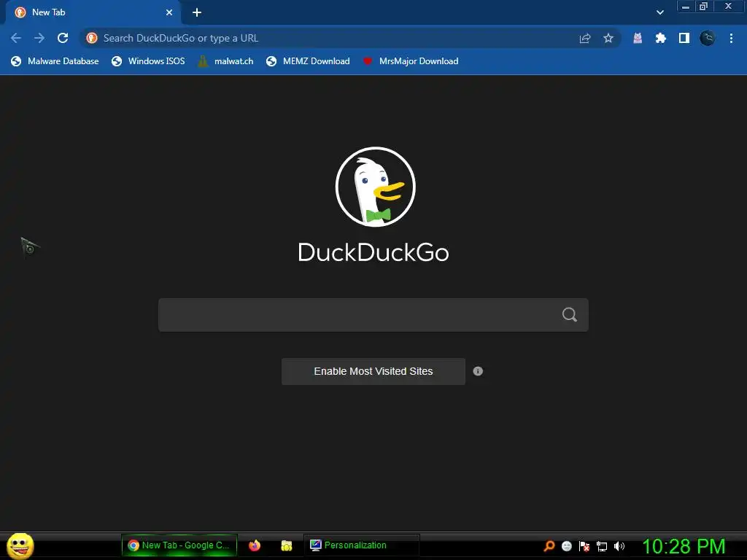The width and height of the screenshot is (747, 560).
Task: Click the 10:28 PM taskbar clock
Action: click(684, 546)
